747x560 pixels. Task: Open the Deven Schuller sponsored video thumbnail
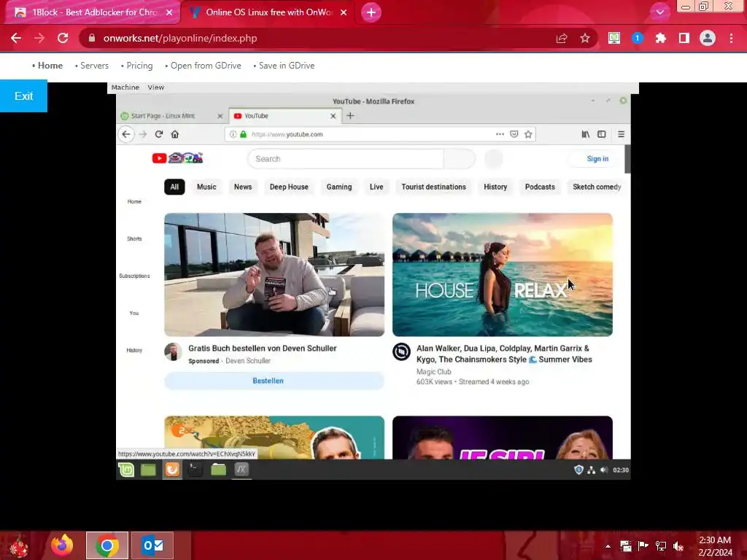pyautogui.click(x=274, y=275)
